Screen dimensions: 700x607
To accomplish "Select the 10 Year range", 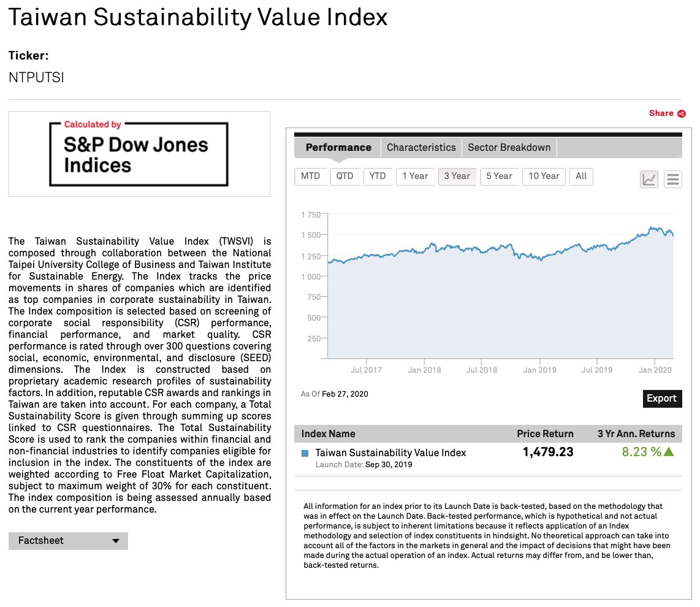I will coord(544,176).
